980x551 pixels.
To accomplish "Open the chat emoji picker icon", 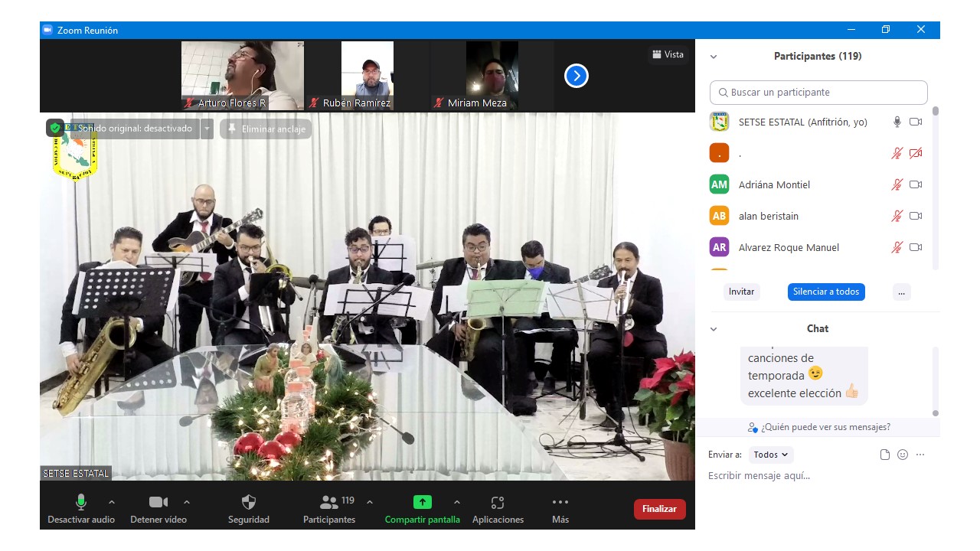I will pyautogui.click(x=903, y=455).
